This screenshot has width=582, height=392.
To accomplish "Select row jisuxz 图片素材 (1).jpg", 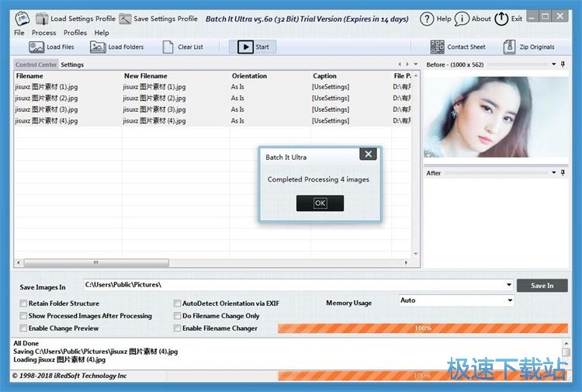I will coord(213,87).
